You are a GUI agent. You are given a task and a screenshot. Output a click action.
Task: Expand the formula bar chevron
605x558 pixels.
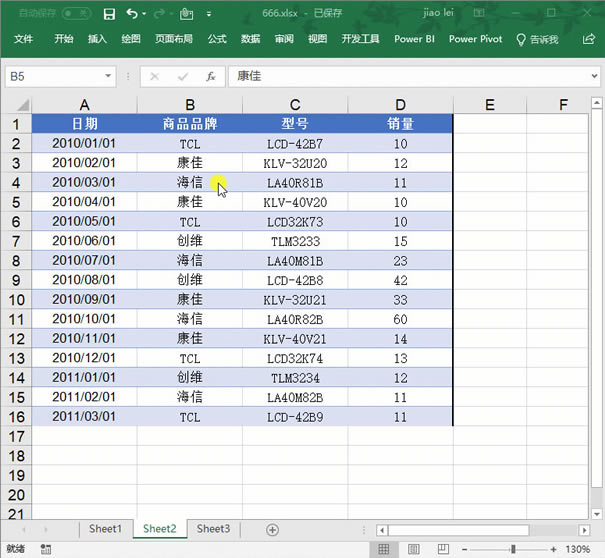595,76
